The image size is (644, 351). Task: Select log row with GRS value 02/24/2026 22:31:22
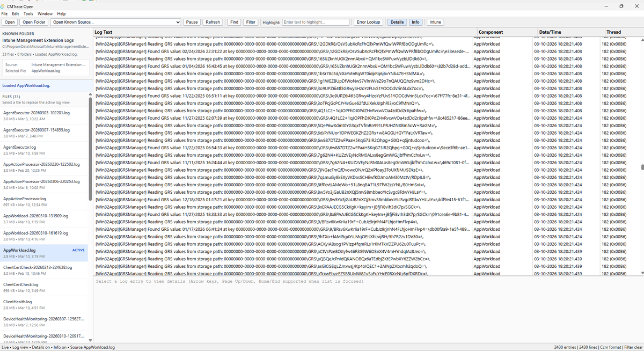pyautogui.click(x=367, y=51)
